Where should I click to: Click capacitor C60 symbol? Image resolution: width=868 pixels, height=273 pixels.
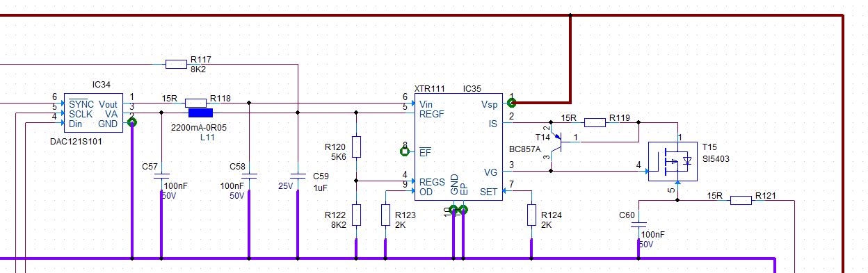coord(638,225)
